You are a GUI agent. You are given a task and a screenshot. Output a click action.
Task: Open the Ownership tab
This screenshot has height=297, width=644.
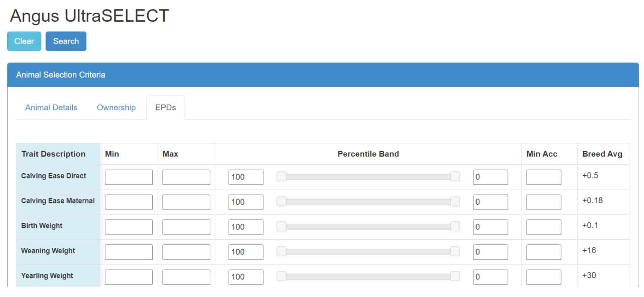click(x=116, y=108)
